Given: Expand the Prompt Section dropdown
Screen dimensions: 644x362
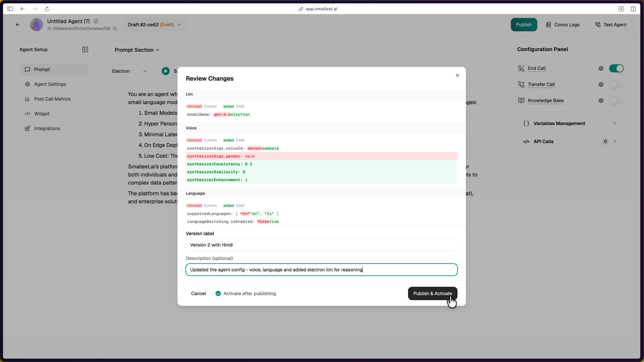Looking at the screenshot, I should point(137,50).
